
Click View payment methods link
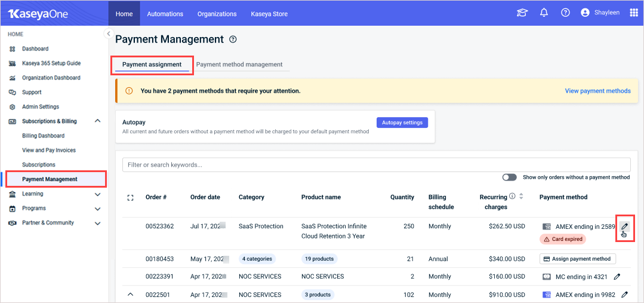click(x=597, y=91)
